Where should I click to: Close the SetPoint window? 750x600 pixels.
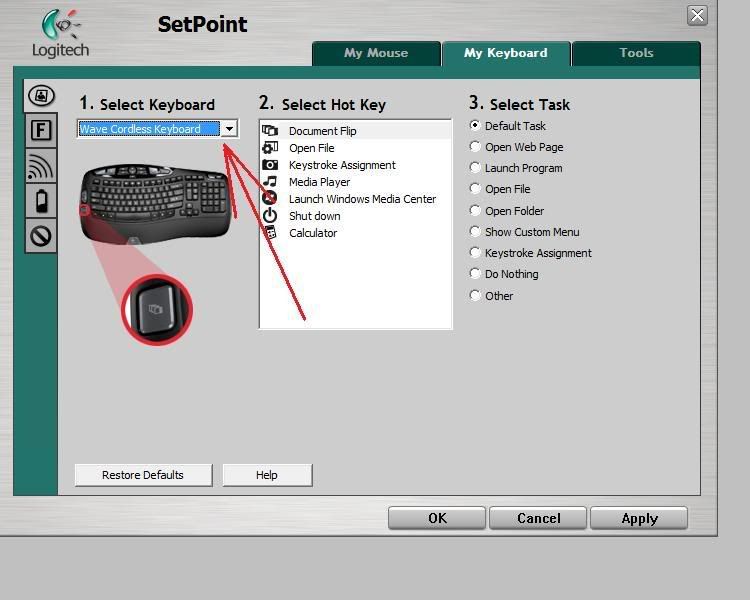click(697, 15)
